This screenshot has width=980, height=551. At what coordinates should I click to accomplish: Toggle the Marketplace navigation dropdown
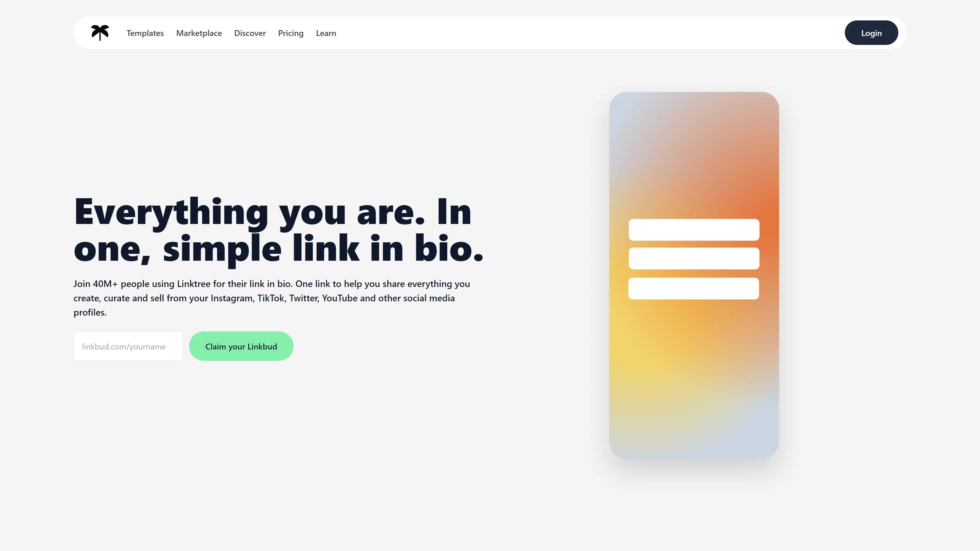pyautogui.click(x=199, y=32)
